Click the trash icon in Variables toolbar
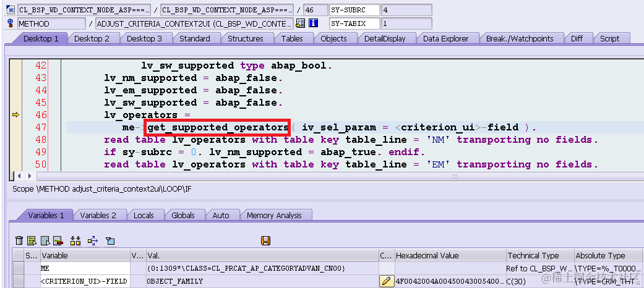Screen dimensions: 644x288 (x=19, y=241)
